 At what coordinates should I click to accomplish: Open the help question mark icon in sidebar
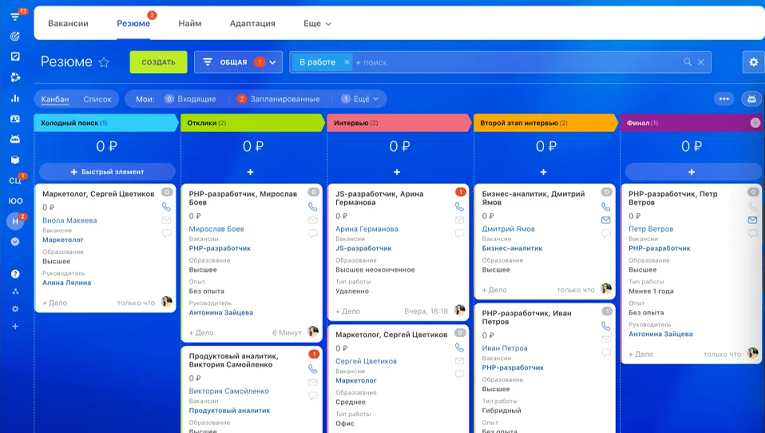coord(15,274)
